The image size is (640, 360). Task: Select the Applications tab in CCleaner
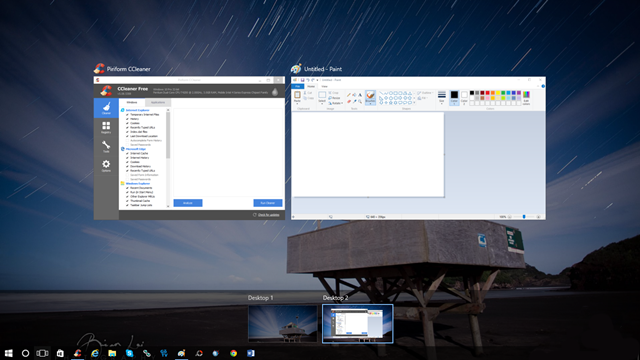pyautogui.click(x=158, y=102)
